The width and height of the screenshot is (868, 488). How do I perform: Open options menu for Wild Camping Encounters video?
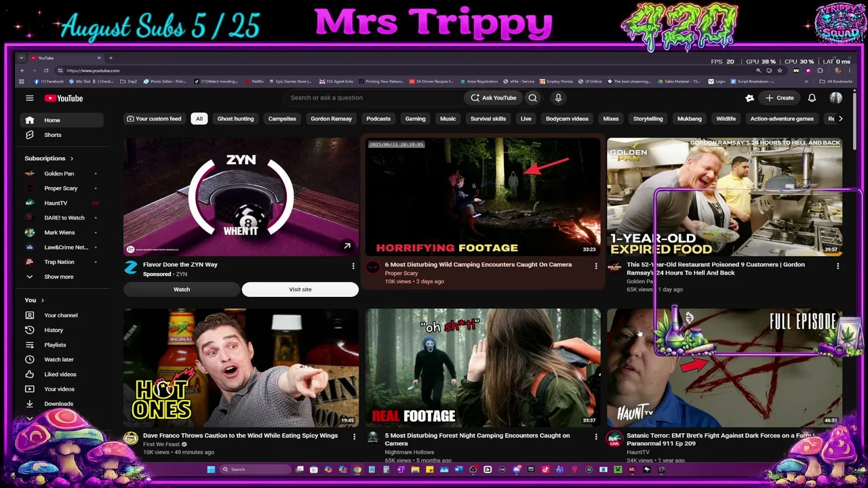pos(596,266)
